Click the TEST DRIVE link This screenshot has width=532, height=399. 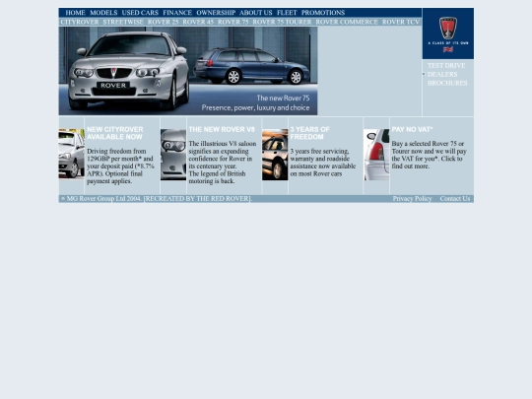click(446, 65)
